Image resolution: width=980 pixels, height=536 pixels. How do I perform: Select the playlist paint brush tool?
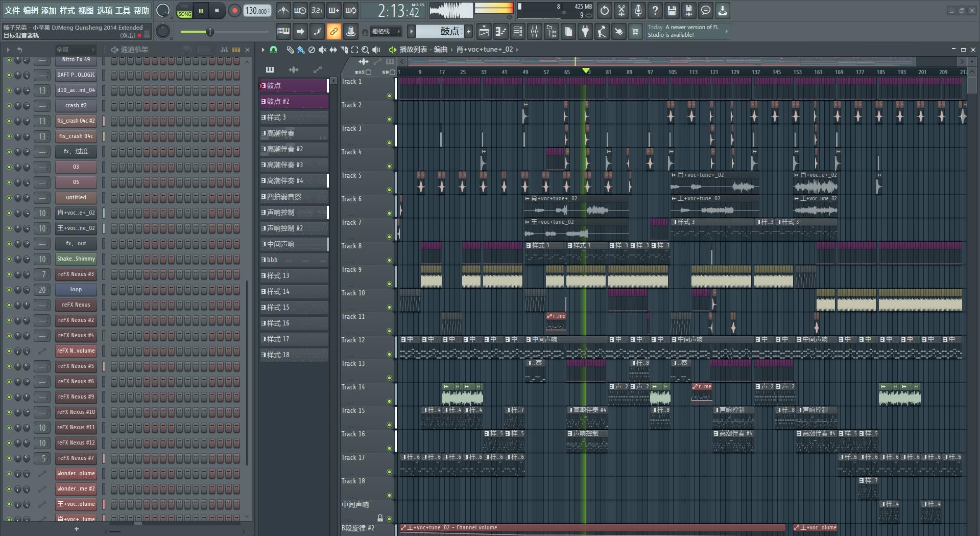click(x=301, y=50)
